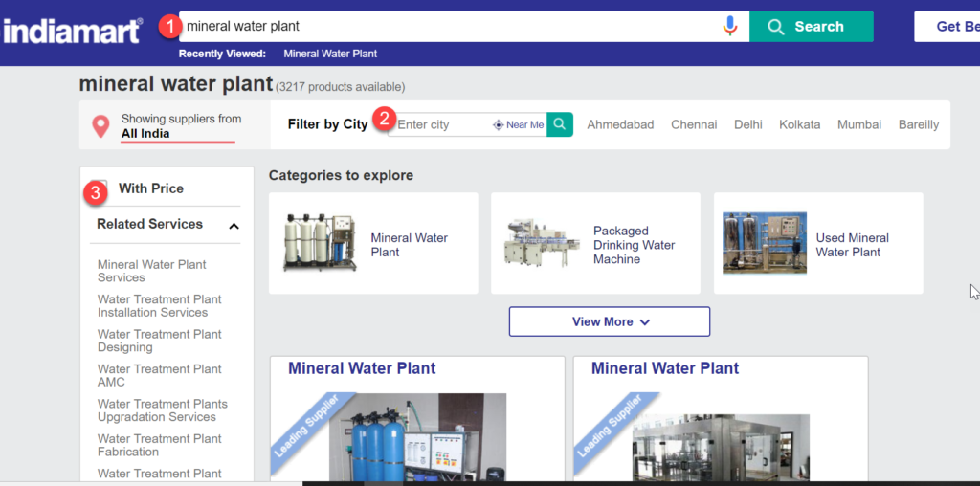Open Water Treatment Plant AMC link
Image resolution: width=980 pixels, height=486 pixels.
click(160, 375)
